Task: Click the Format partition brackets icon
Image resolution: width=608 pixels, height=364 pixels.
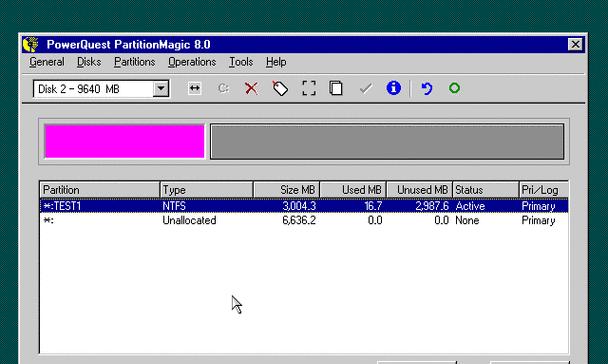Action: pos(309,88)
